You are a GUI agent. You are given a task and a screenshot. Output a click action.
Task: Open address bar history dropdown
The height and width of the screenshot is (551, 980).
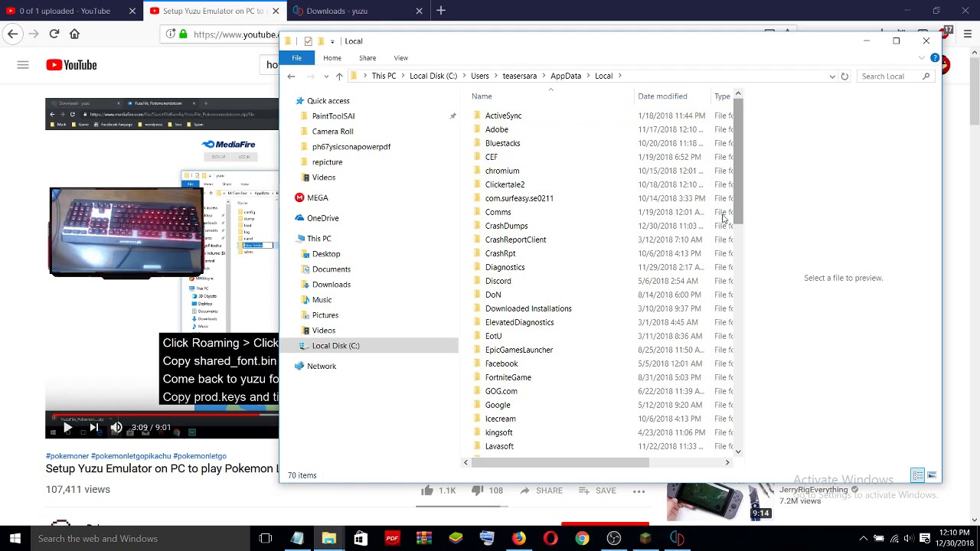click(x=832, y=76)
